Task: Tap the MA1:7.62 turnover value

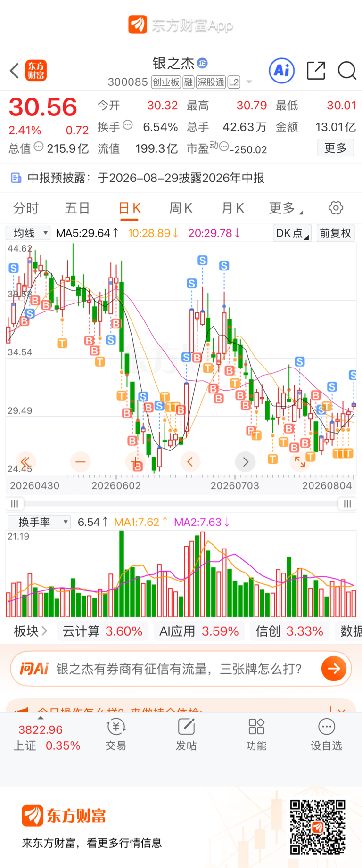Action: [141, 522]
